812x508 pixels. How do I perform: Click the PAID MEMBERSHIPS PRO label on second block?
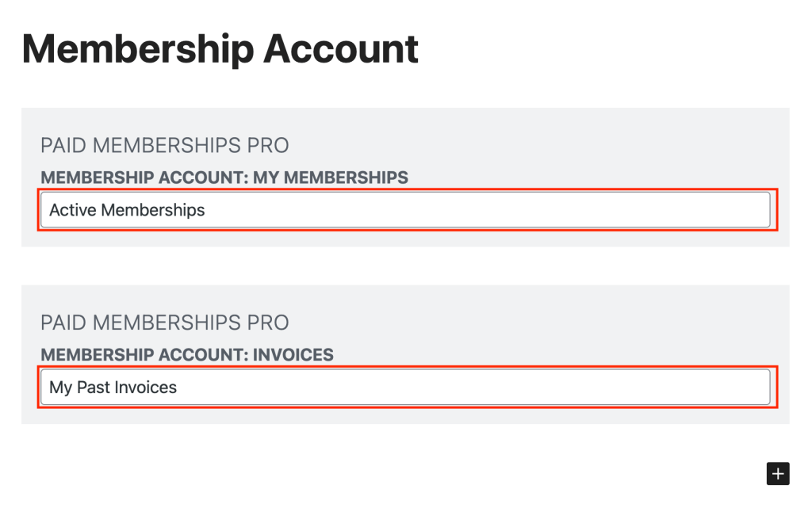click(x=165, y=323)
